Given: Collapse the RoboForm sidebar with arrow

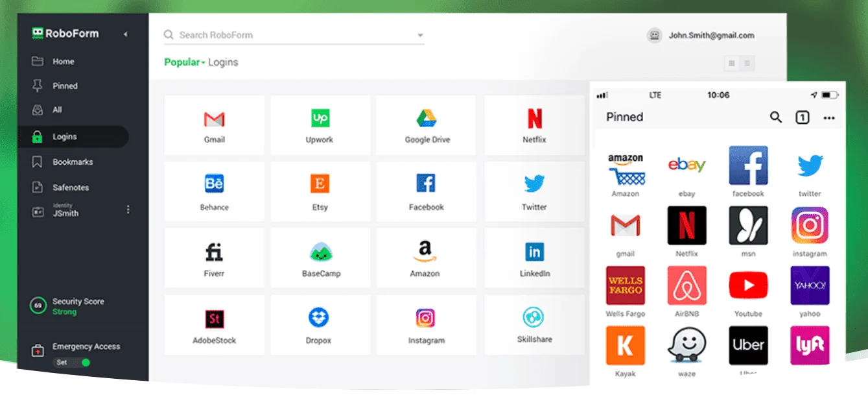Looking at the screenshot, I should [x=125, y=34].
